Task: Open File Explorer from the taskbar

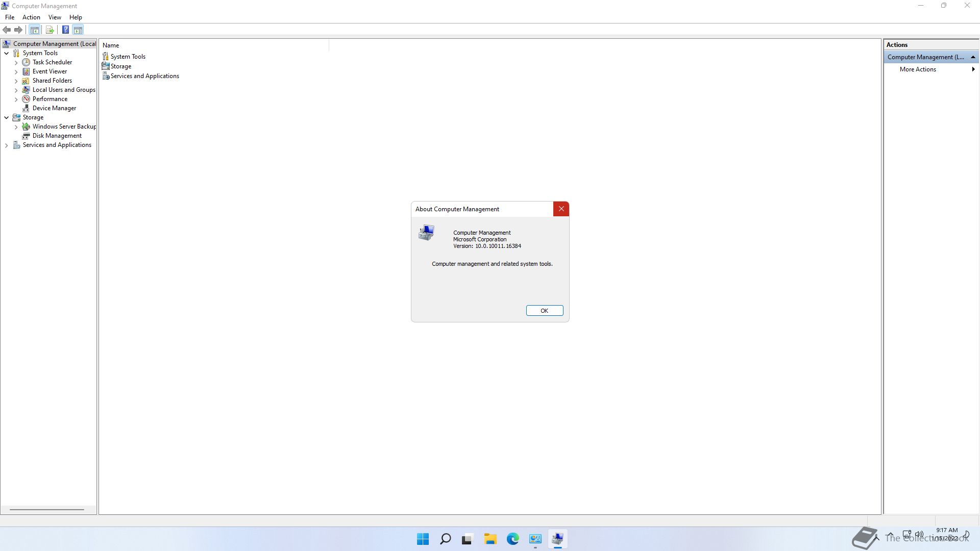Action: pos(490,539)
